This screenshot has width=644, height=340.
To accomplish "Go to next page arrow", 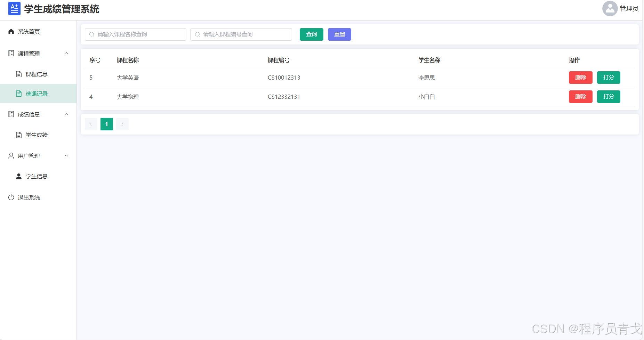I will coord(122,124).
